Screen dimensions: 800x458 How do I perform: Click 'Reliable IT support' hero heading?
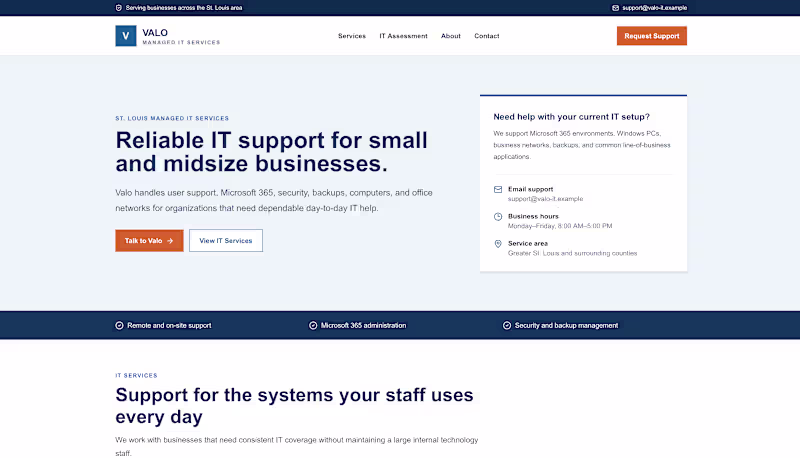(271, 152)
